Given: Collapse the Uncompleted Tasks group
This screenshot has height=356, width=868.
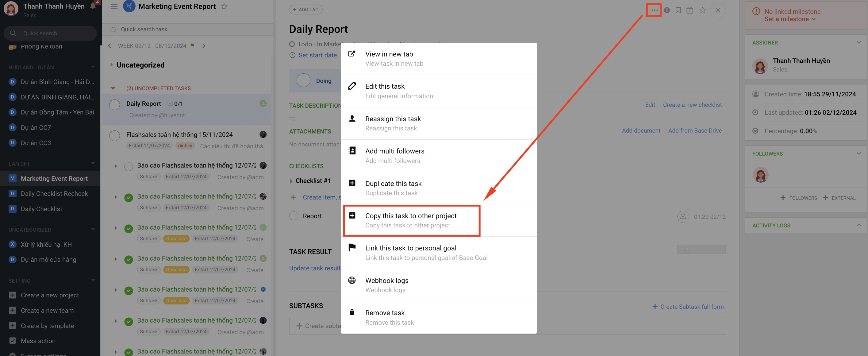Looking at the screenshot, I should (113, 88).
